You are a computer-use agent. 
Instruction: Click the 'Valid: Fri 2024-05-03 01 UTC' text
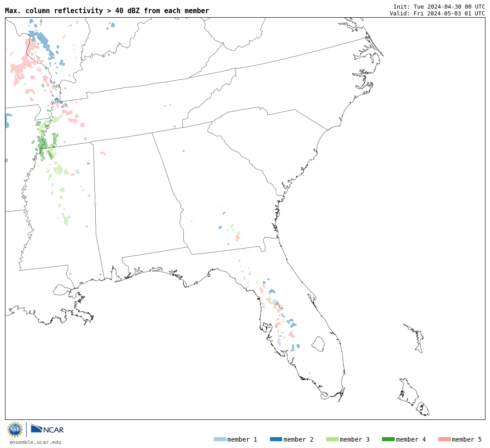coord(437,13)
